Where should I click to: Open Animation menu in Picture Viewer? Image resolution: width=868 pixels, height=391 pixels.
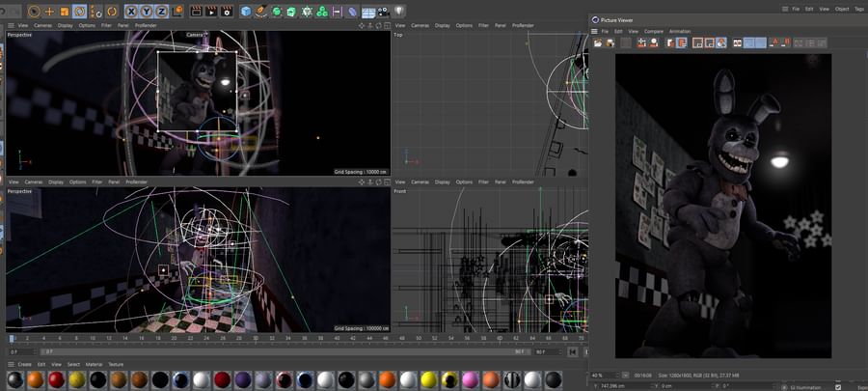680,32
